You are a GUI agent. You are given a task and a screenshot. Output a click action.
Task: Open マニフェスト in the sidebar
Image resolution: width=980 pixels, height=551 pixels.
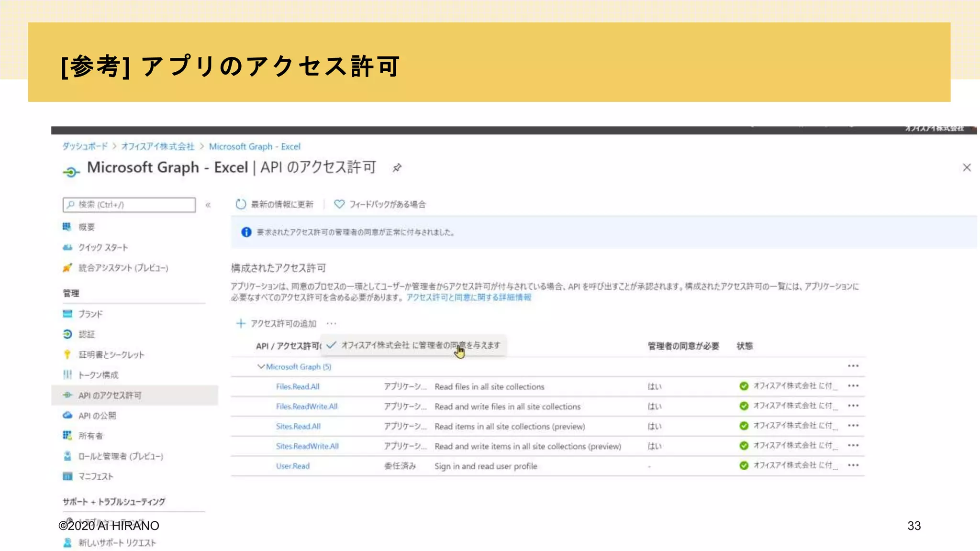(x=95, y=476)
